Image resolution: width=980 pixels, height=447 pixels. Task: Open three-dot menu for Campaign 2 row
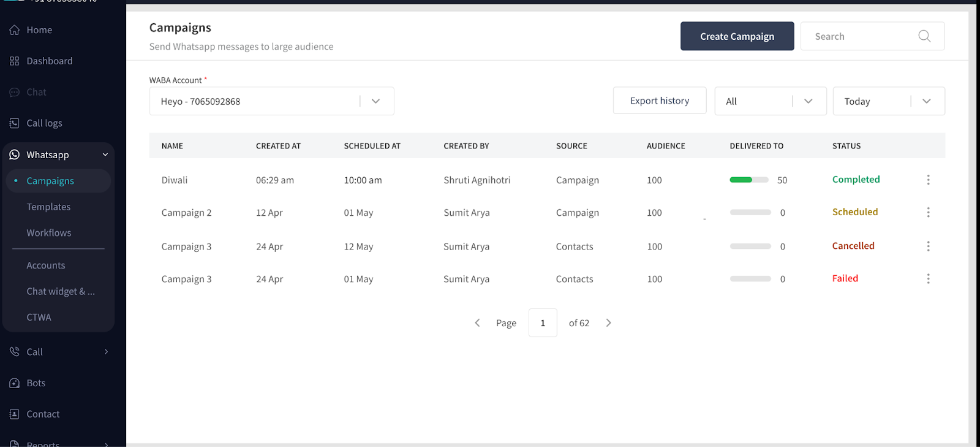(x=928, y=212)
